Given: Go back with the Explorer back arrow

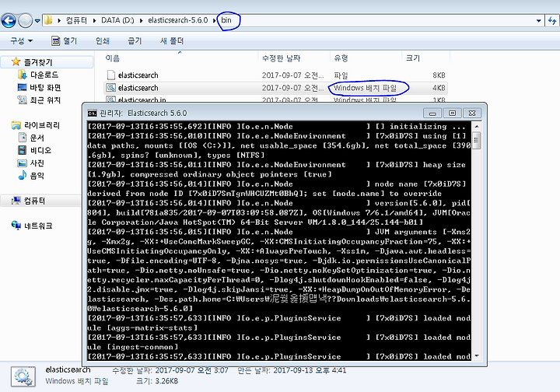Looking at the screenshot, I should [9, 20].
